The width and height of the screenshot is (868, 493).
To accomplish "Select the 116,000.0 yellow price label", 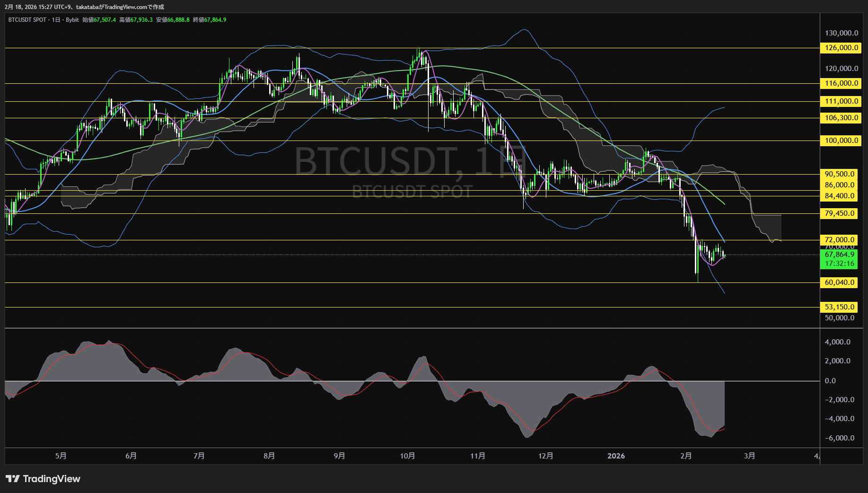I will tap(841, 83).
